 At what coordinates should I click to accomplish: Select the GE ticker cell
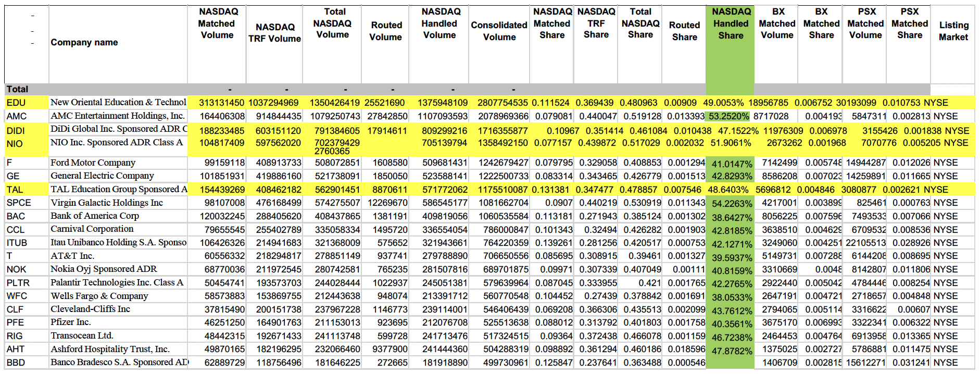coord(13,176)
